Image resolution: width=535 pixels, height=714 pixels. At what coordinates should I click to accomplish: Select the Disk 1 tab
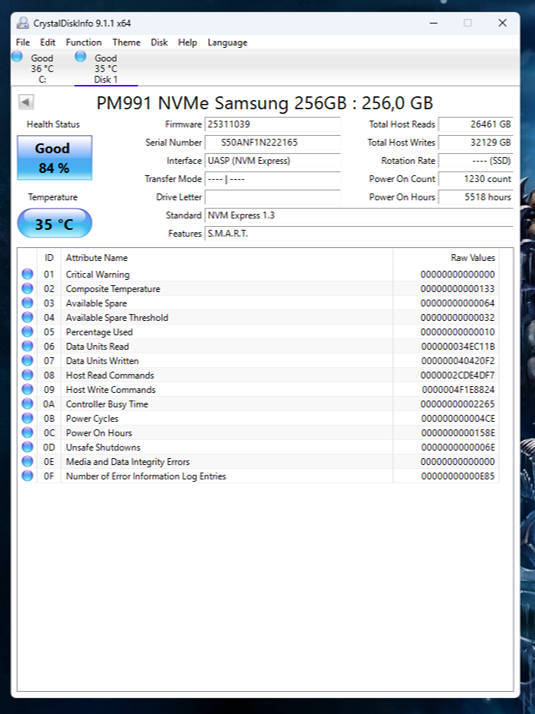(106, 68)
